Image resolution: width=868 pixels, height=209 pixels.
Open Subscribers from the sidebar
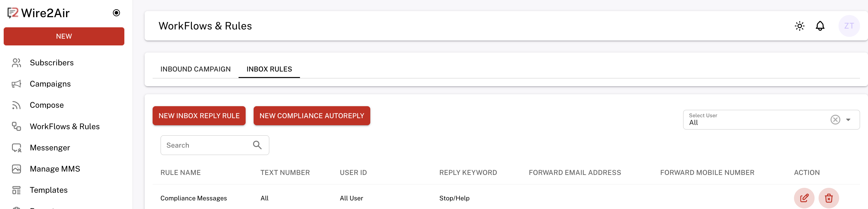[52, 63]
